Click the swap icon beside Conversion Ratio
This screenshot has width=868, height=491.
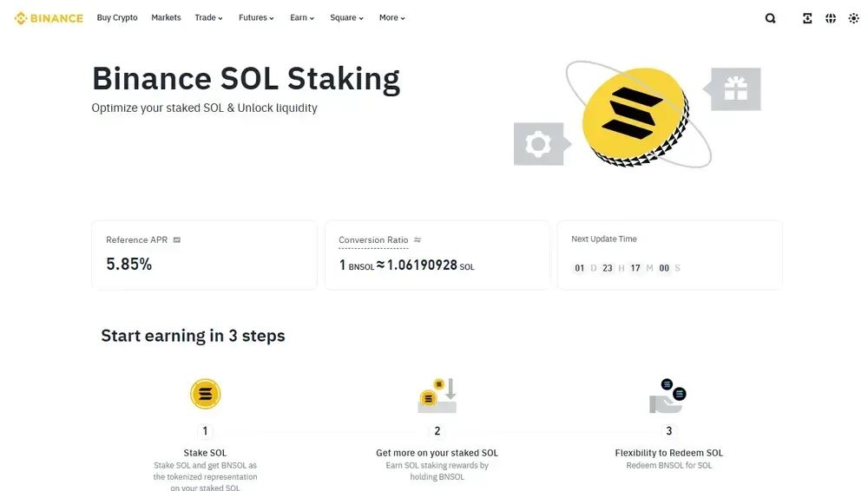[x=418, y=240]
